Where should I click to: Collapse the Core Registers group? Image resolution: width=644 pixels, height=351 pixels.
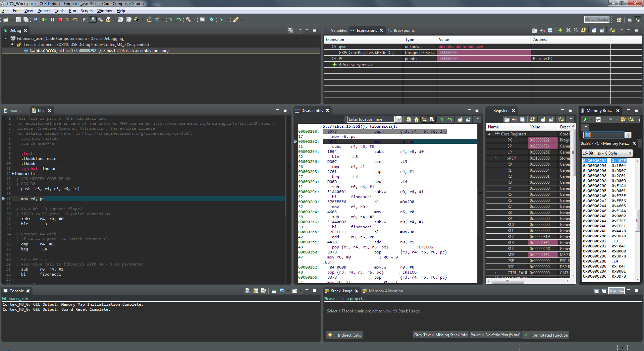490,134
